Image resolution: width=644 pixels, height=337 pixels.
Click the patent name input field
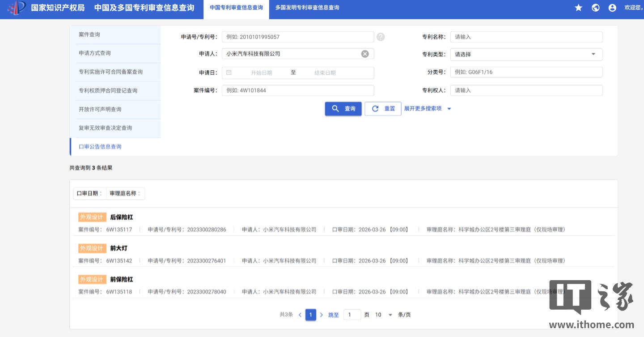(x=526, y=37)
